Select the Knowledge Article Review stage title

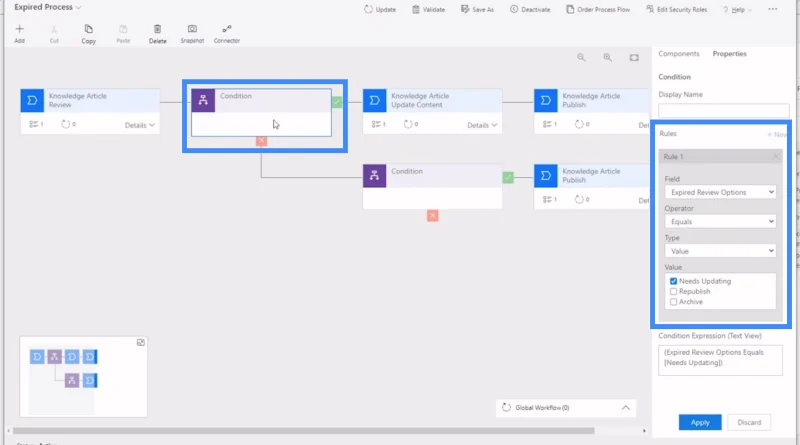78,100
